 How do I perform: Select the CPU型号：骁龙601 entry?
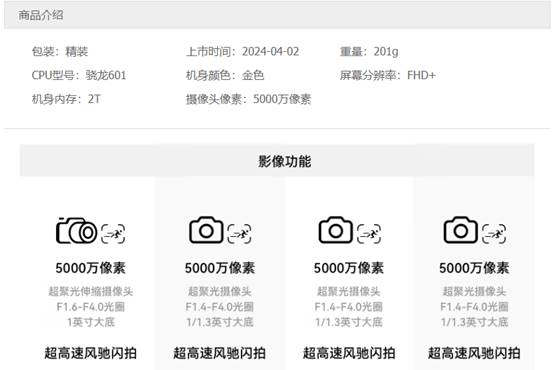(79, 75)
